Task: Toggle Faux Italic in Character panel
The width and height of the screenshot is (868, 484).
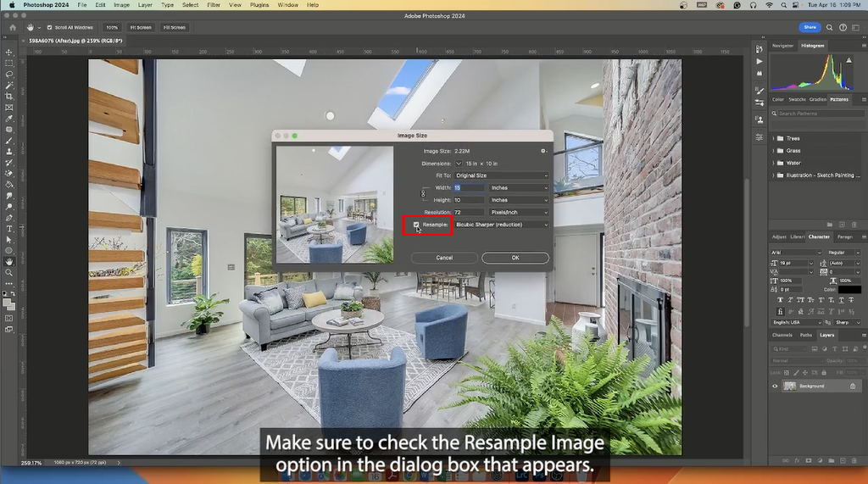Action: [x=790, y=299]
